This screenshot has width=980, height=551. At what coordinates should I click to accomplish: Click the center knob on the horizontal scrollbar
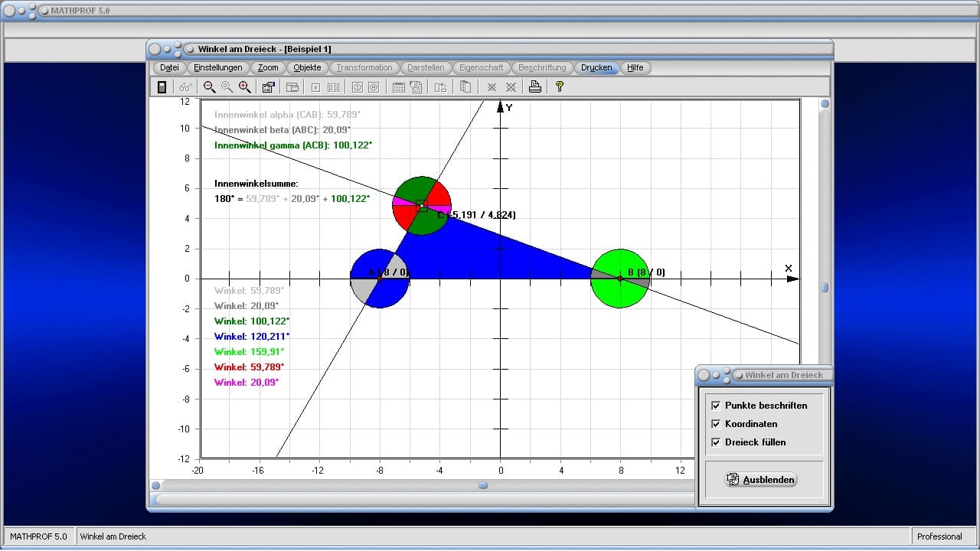pyautogui.click(x=483, y=485)
